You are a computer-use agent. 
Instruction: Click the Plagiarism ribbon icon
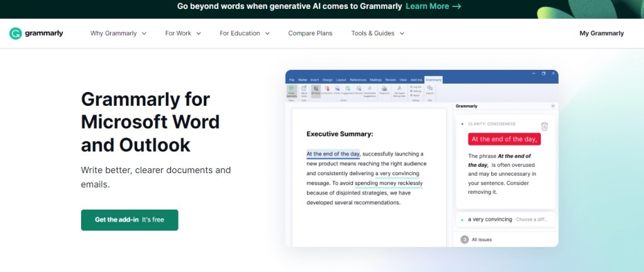pos(384,91)
